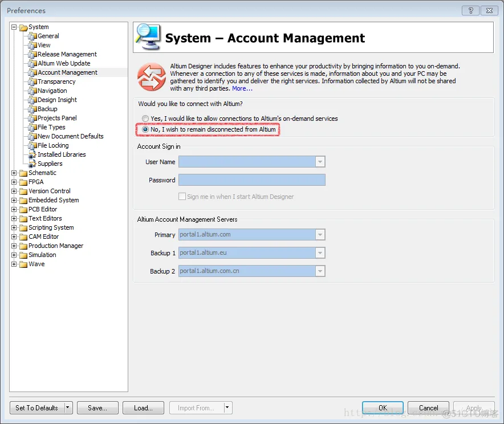Click the Projects Panel page icon
The image size is (504, 424).
[x=32, y=118]
